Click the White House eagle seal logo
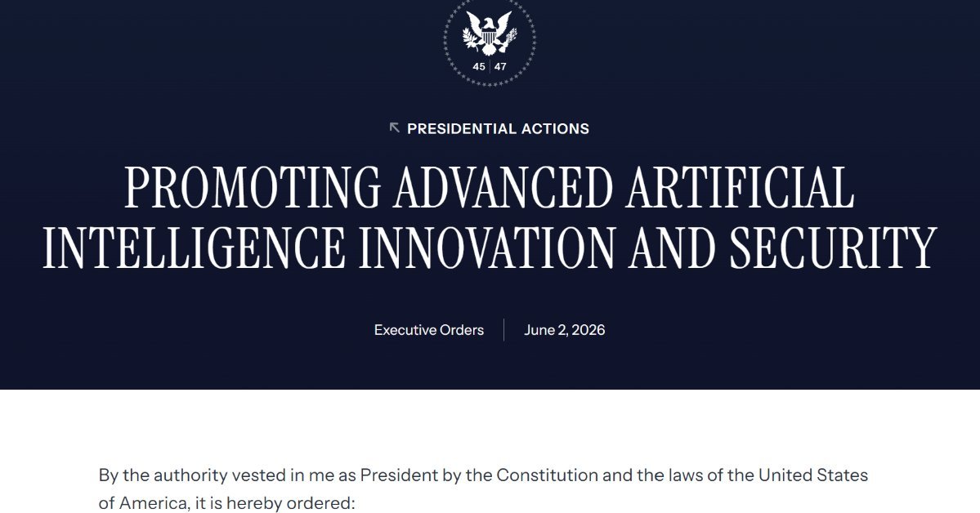This screenshot has width=980, height=513. [x=490, y=41]
